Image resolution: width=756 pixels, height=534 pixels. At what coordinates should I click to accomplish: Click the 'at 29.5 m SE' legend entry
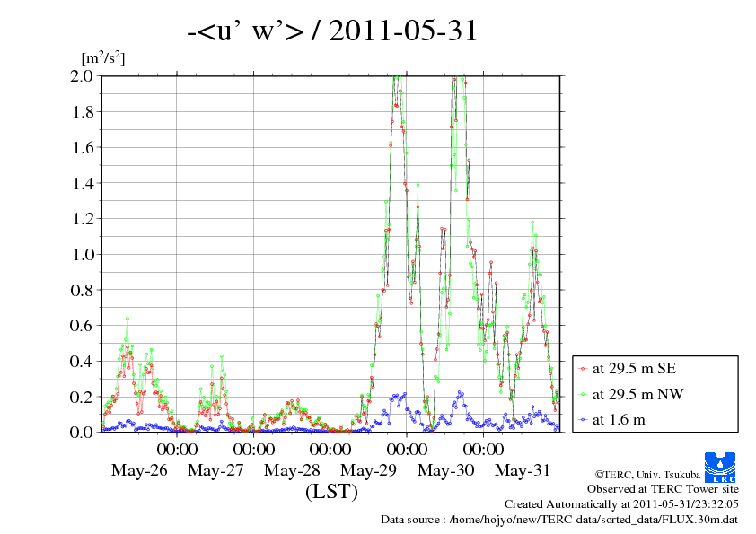pos(634,369)
